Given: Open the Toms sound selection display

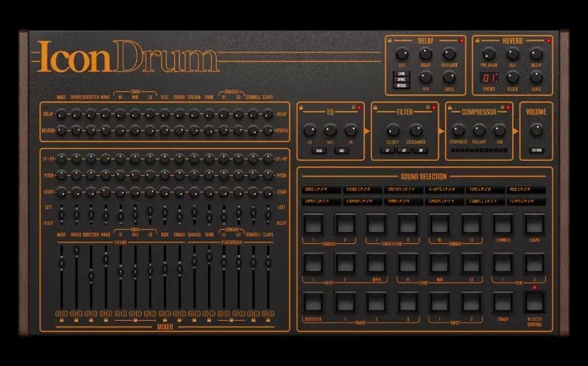Looking at the screenshot, I should pyautogui.click(x=485, y=190).
